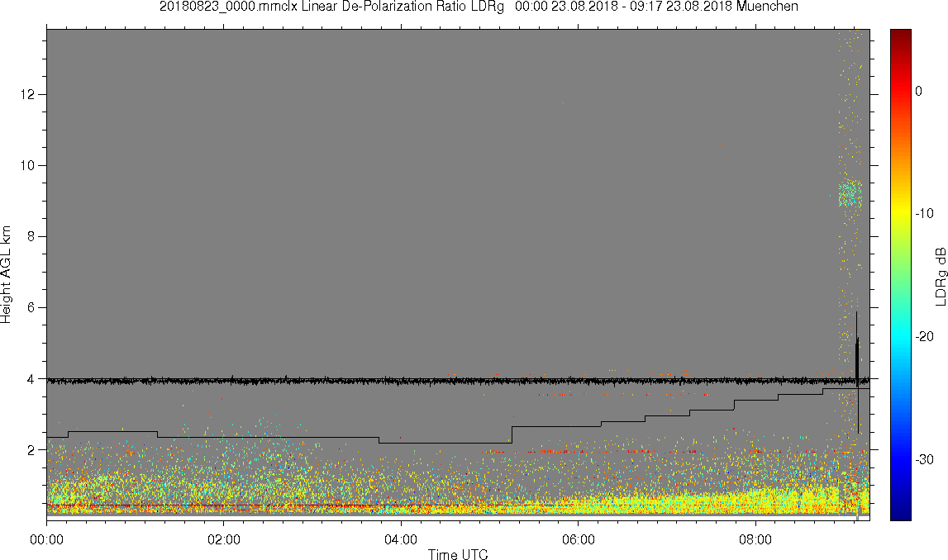Click the 06:00 time tick label
This screenshot has width=948, height=560.
coord(578,539)
